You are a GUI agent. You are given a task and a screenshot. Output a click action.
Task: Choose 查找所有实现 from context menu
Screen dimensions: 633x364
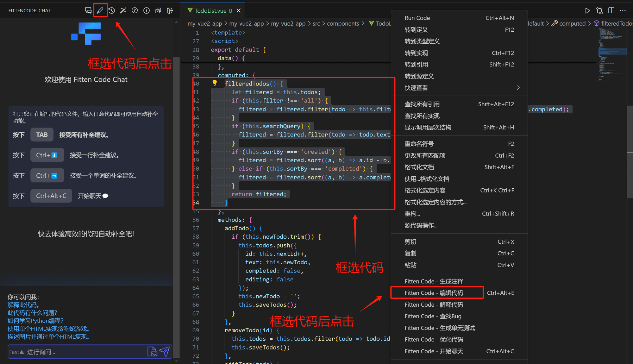[459, 116]
